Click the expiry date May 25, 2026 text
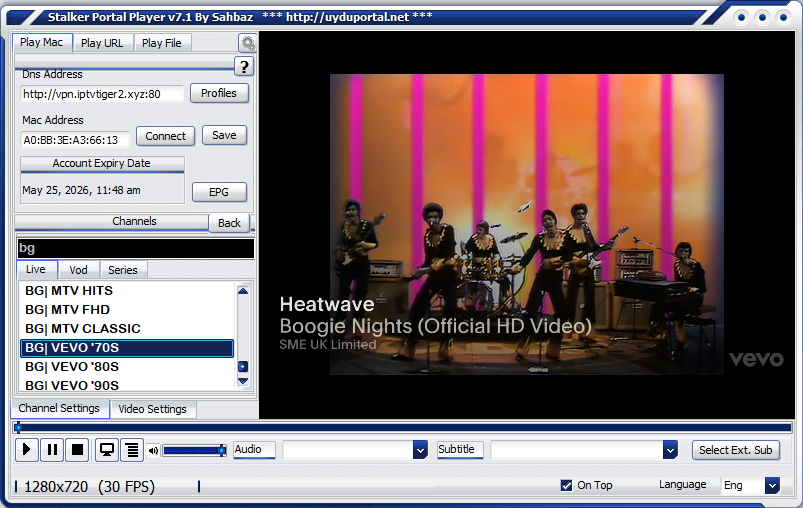This screenshot has height=508, width=803. pos(81,190)
